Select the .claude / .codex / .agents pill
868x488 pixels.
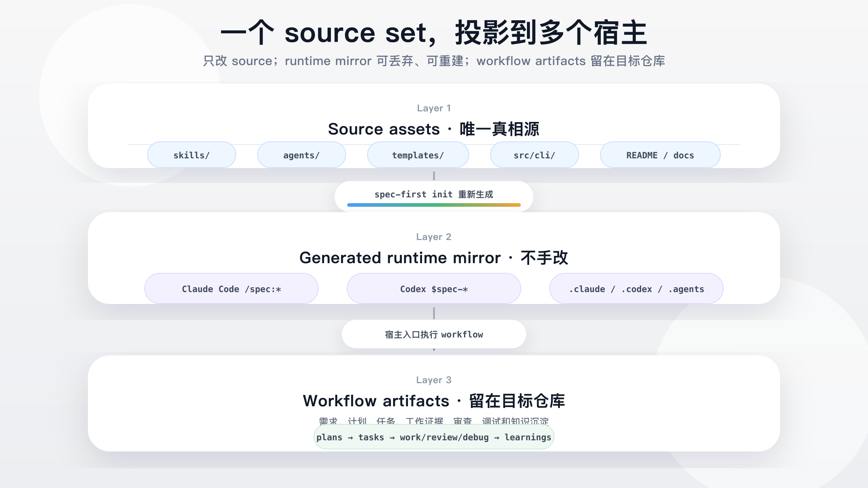pyautogui.click(x=637, y=288)
